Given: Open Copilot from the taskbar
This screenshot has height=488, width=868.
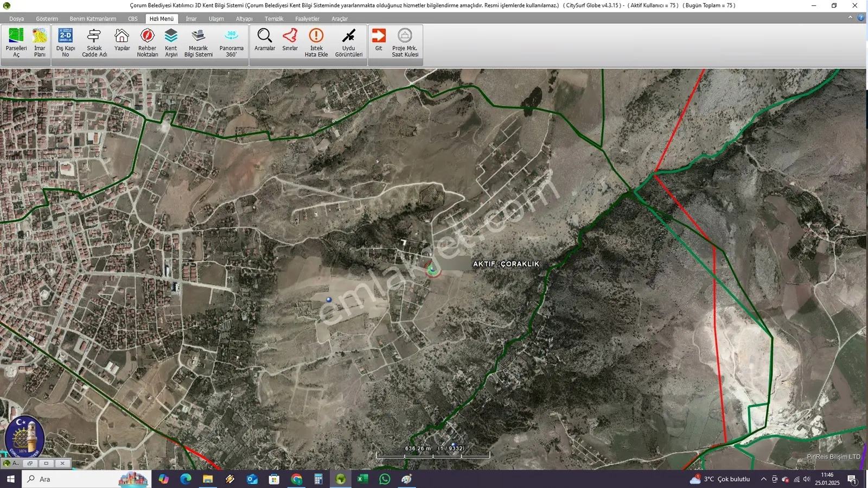Looking at the screenshot, I should pos(163,479).
